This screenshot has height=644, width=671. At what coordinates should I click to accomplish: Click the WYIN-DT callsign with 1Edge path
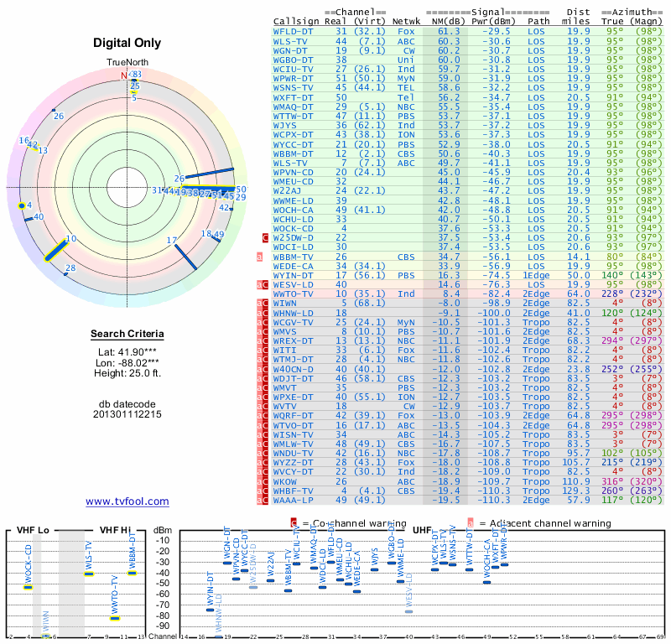(294, 275)
